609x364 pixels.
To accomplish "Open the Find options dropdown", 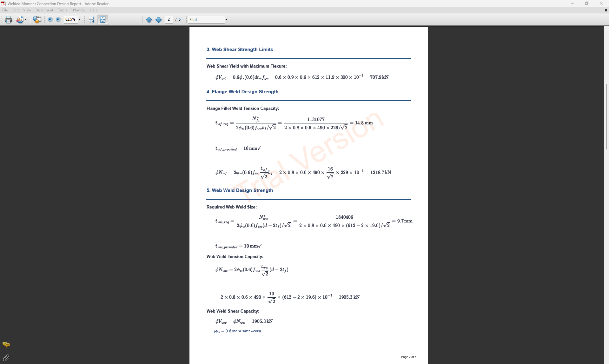I will [226, 20].
